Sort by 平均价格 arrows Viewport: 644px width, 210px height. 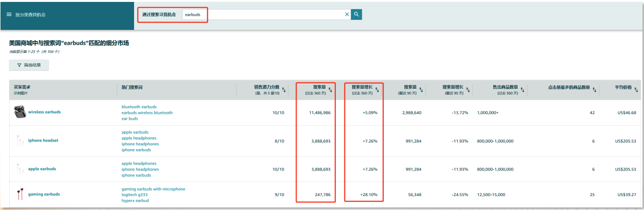(636, 89)
